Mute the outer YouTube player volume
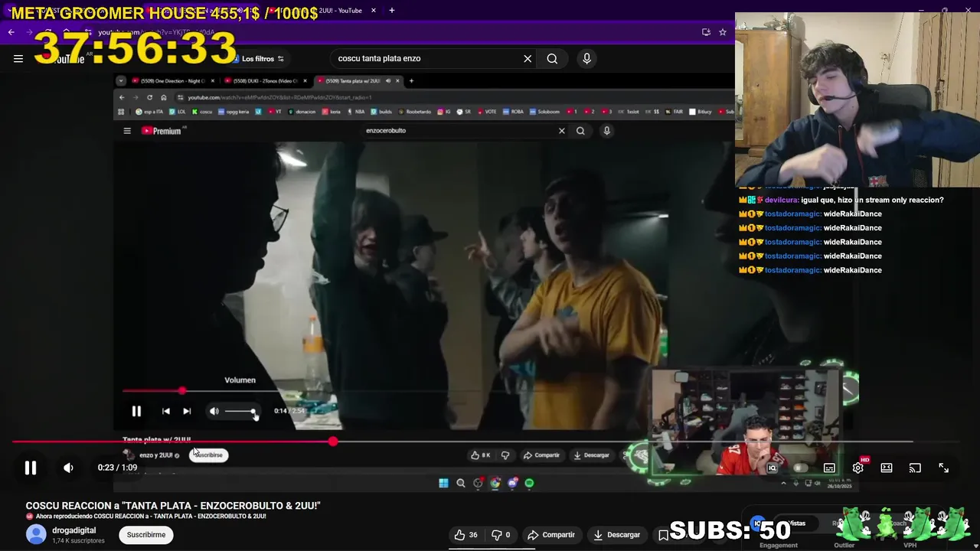Screen dimensions: 980x551 (68, 468)
